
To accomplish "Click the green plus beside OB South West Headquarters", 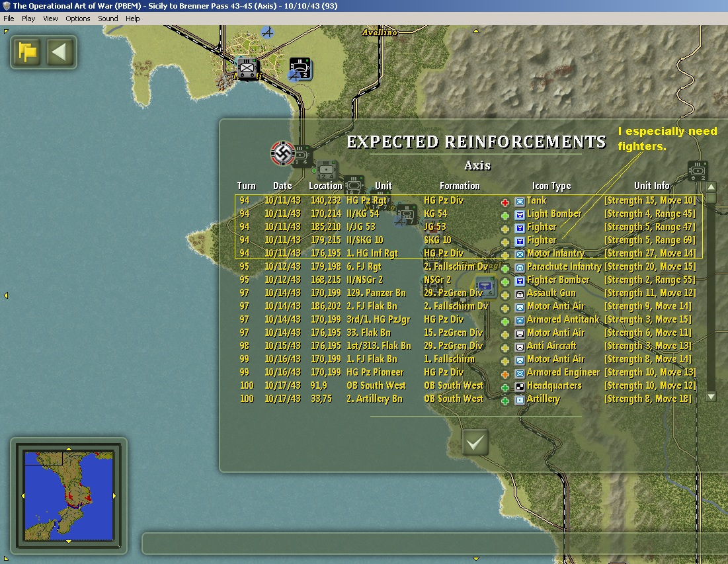I will coord(505,387).
